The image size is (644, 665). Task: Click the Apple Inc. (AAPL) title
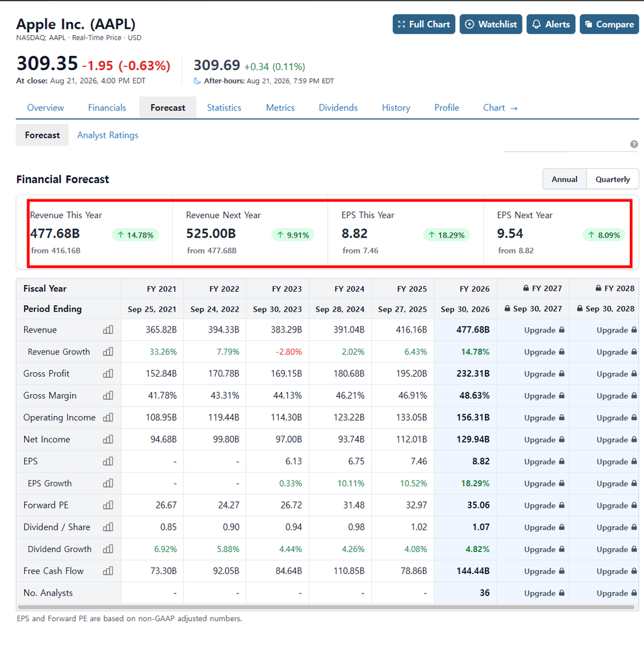click(x=76, y=24)
